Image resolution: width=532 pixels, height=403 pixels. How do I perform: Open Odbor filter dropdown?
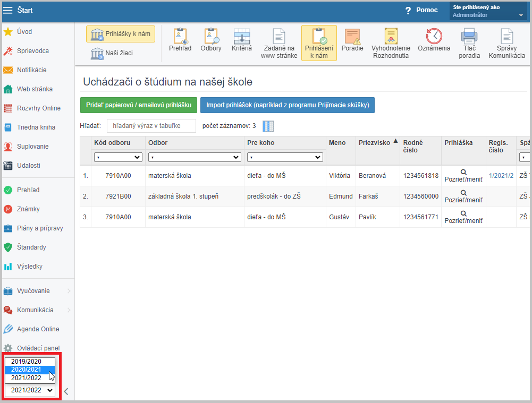(x=195, y=157)
